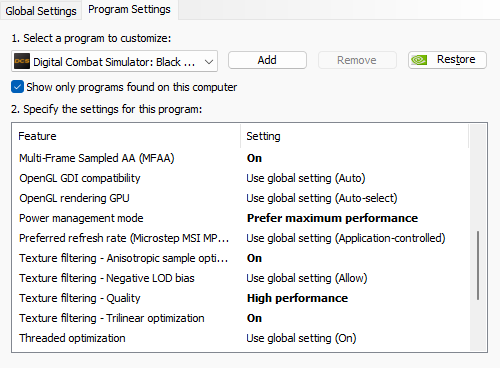Click the DCS program icon in dropdown
The width and height of the screenshot is (500, 368).
(22, 61)
